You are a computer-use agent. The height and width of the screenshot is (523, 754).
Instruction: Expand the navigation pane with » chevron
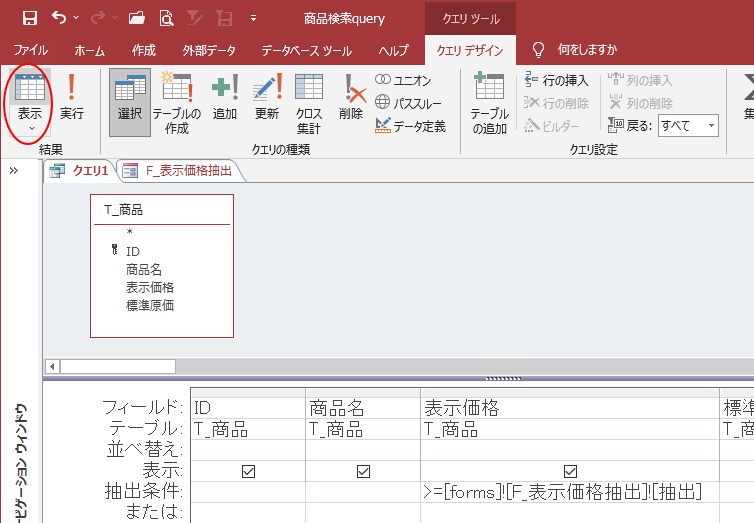coord(13,170)
